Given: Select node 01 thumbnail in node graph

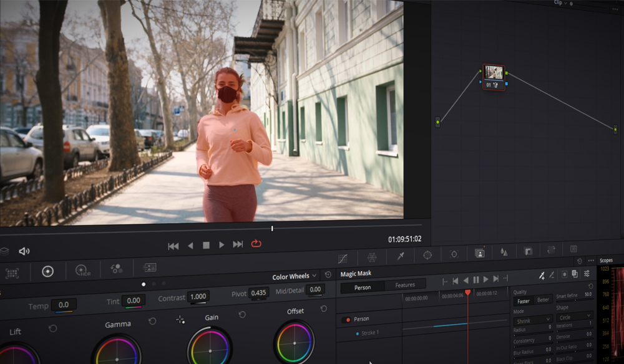Looking at the screenshot, I should pos(494,73).
